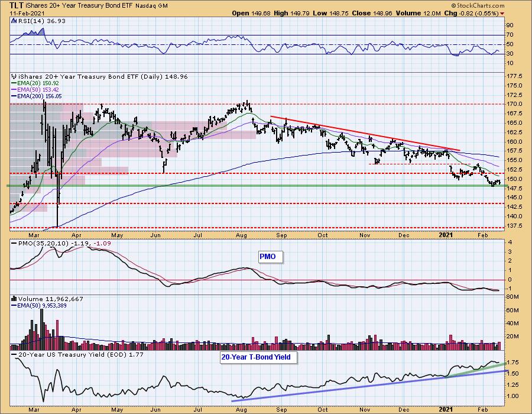This screenshot has width=532, height=414.
Task: Click the Volume 12.0M header value
Action: point(418,13)
